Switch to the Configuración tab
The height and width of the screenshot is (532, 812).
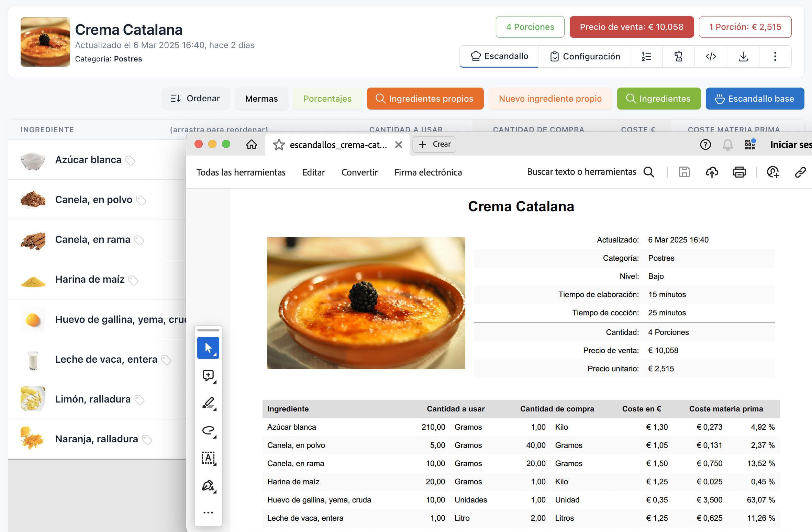point(585,56)
